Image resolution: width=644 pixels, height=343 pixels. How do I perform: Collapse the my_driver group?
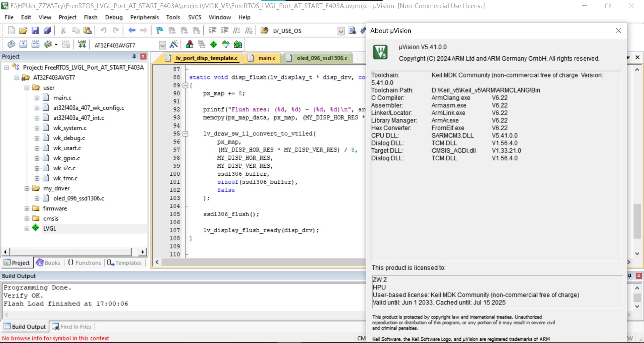pos(27,188)
